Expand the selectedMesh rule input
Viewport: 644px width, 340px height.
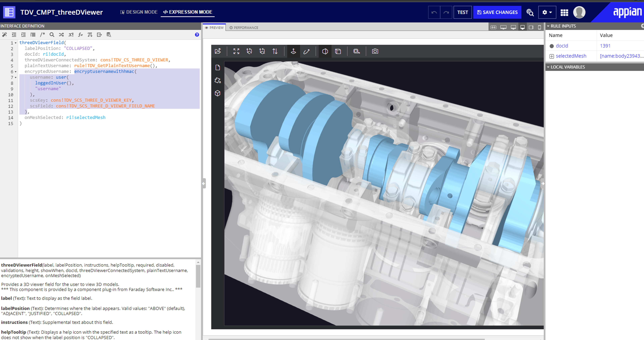(552, 56)
